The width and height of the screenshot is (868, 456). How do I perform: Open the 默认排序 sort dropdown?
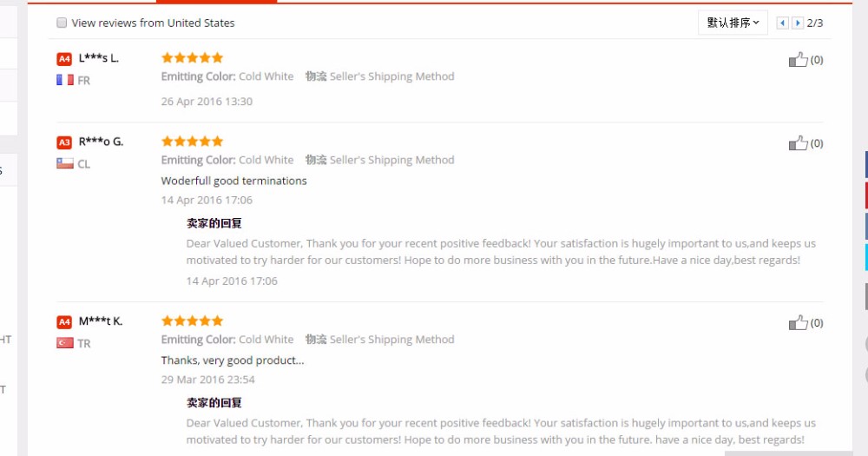pyautogui.click(x=733, y=23)
